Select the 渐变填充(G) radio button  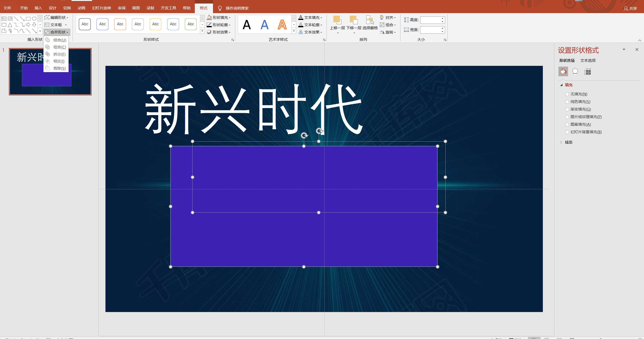tap(567, 109)
